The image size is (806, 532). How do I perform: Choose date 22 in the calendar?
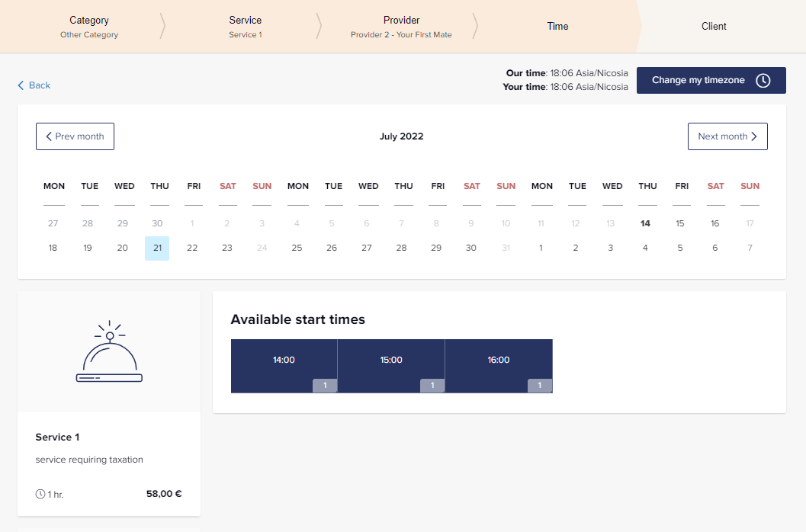pos(192,248)
